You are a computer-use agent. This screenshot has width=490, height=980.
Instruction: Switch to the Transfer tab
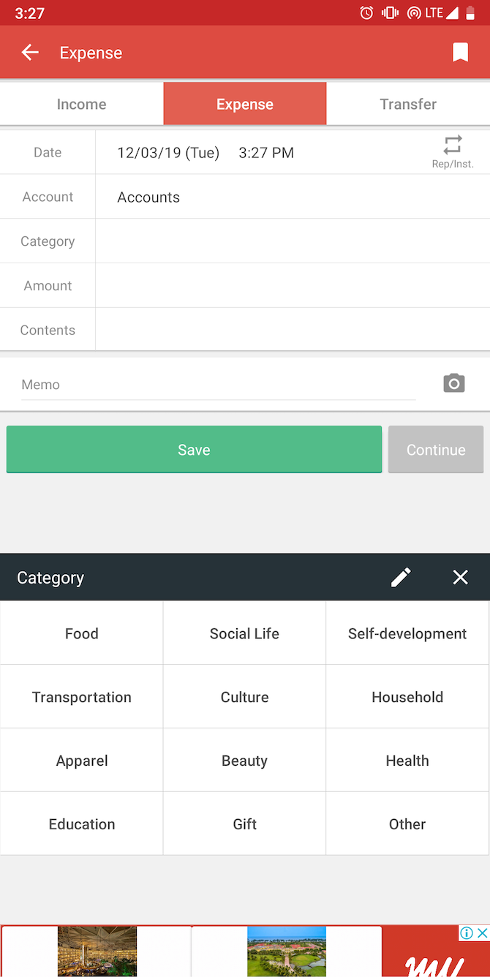pyautogui.click(x=407, y=104)
